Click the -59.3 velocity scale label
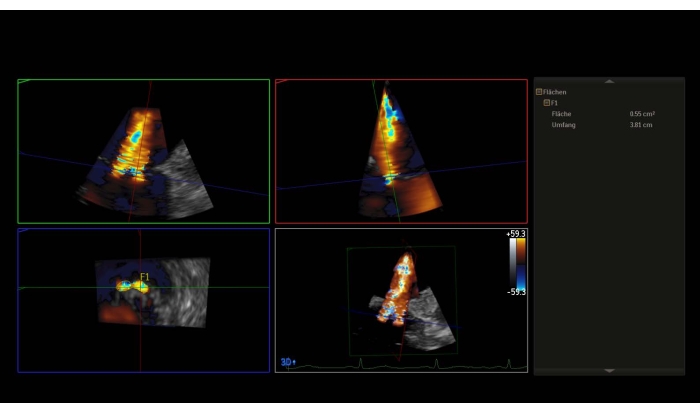 [517, 292]
